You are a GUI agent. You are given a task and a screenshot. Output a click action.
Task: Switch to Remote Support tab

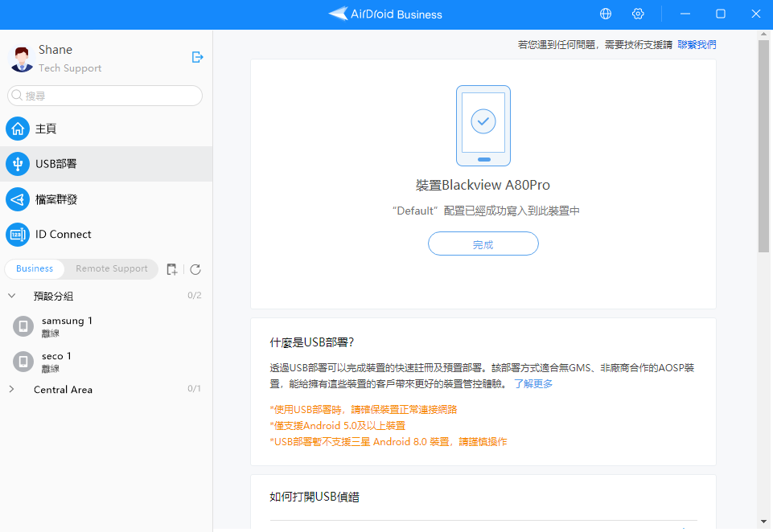(x=112, y=269)
